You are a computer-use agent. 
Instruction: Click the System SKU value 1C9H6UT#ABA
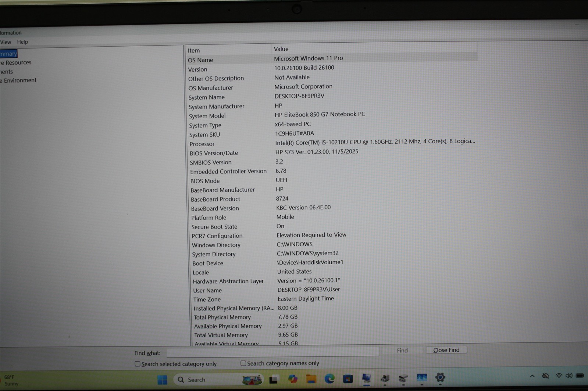tap(295, 133)
